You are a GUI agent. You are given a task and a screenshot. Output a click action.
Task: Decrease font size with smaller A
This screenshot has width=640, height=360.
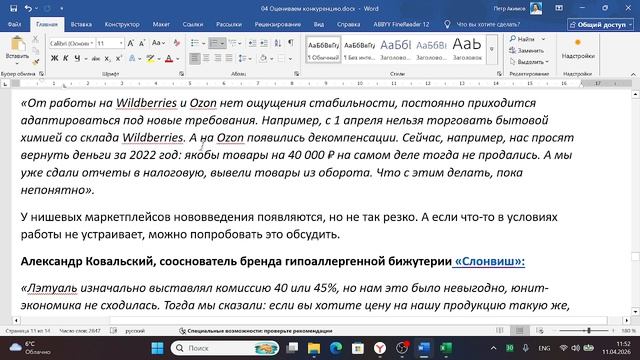click(142, 43)
